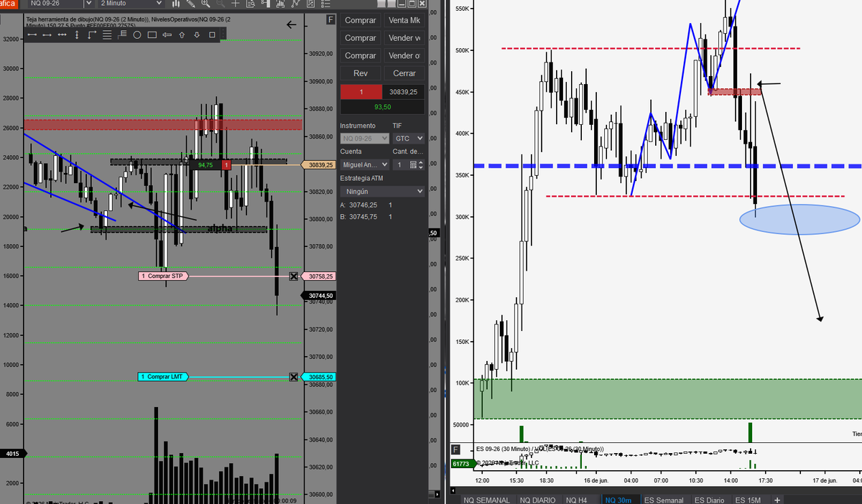Switch to the NQ 30m tab
Viewport: 862px width, 504px height.
[619, 500]
